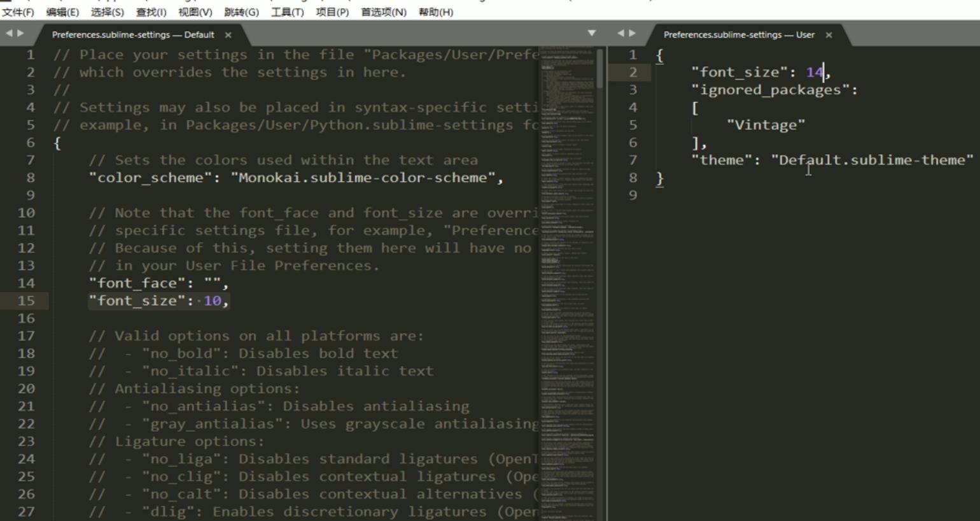
Task: Click the "Ligature options:" comment
Action: click(x=176, y=441)
